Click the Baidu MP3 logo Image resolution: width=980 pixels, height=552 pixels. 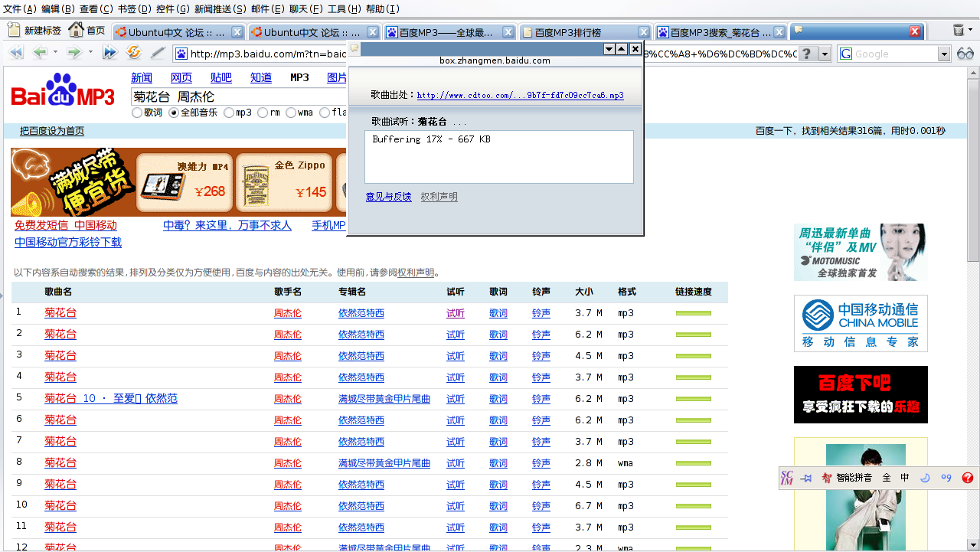point(63,90)
